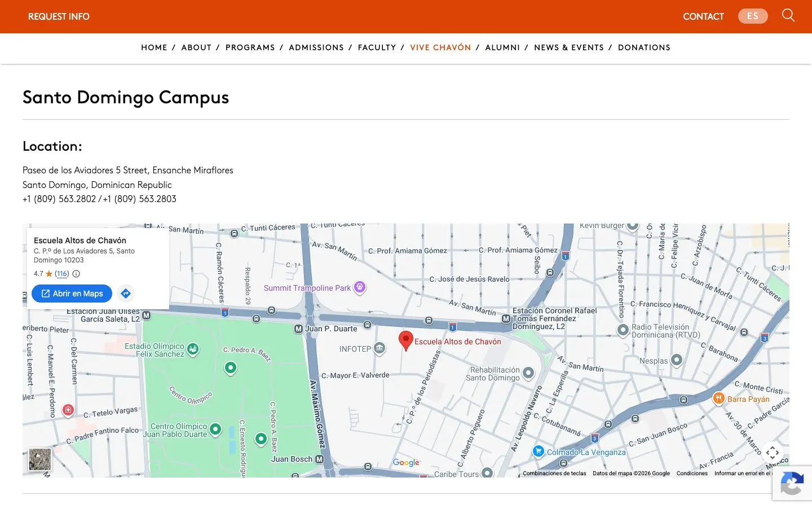Viewport: 812px width, 508px height.
Task: Select Estadio Olímpico Félix Sánchez marker
Action: coord(193,349)
